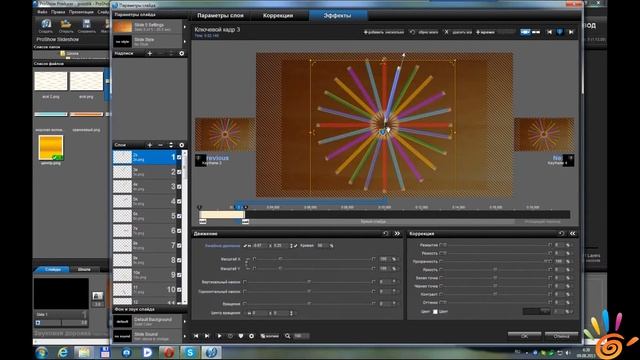Expand the Slide Settings arrow

185,27
